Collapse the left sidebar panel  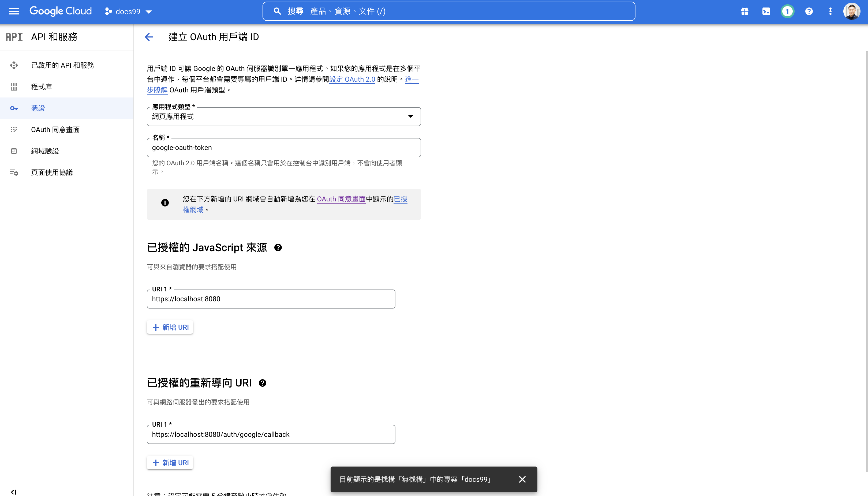tap(13, 491)
